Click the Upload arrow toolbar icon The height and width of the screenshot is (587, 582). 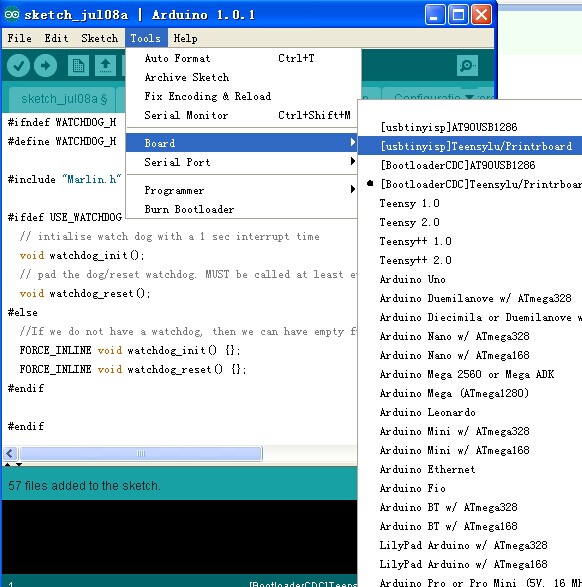(x=45, y=66)
